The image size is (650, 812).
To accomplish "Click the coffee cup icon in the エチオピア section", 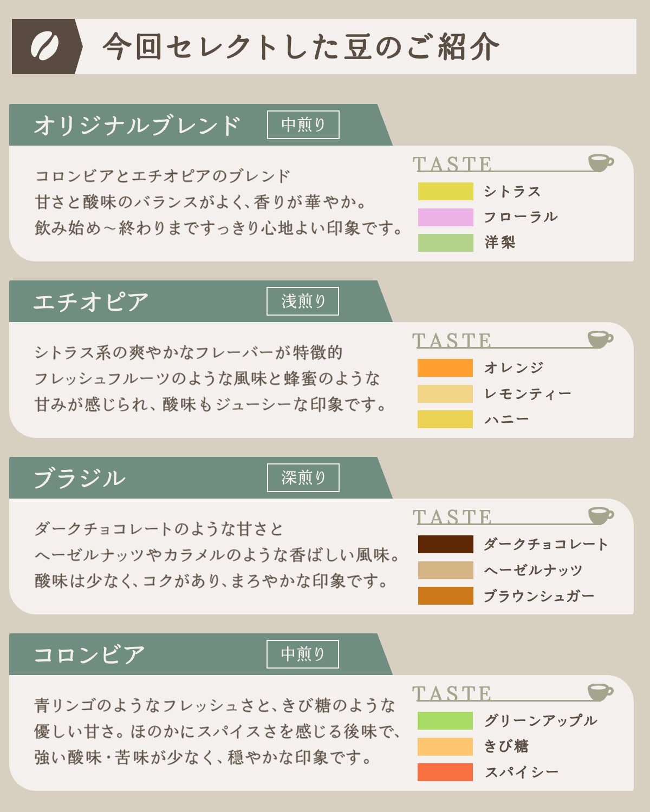I will coord(600,339).
